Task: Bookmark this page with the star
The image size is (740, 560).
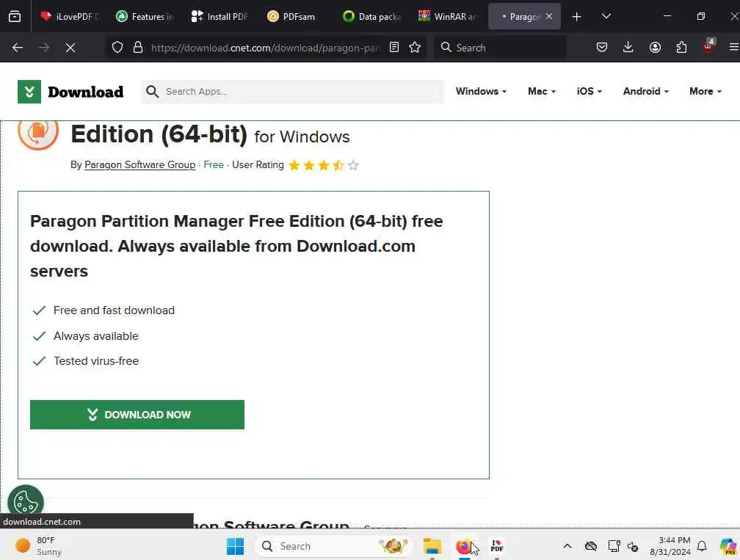Action: click(x=415, y=47)
